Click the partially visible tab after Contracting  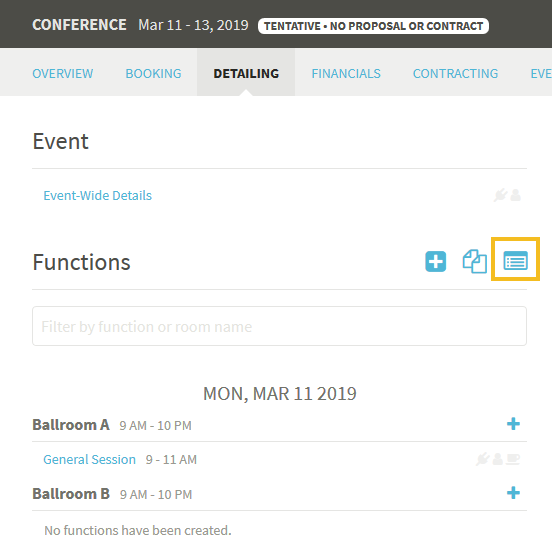pos(541,74)
